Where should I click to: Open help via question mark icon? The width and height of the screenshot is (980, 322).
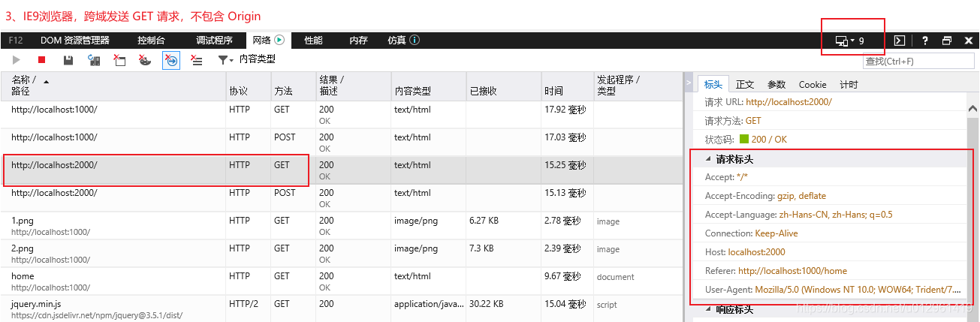point(925,41)
